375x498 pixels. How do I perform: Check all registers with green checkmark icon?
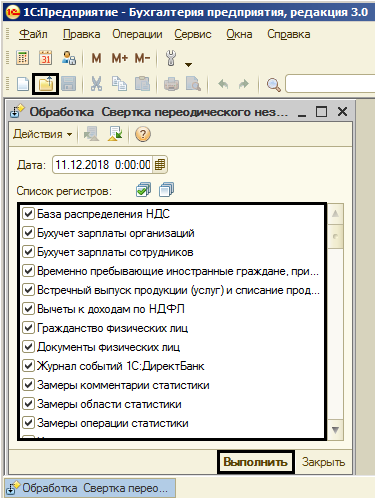coord(143,190)
